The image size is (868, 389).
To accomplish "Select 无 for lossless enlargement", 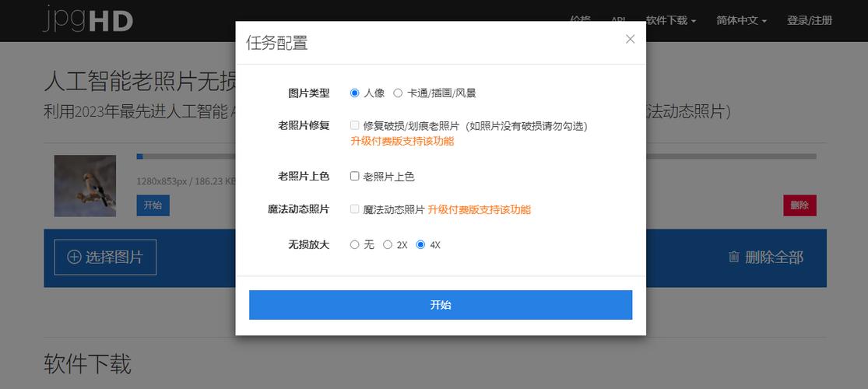I will click(x=355, y=244).
